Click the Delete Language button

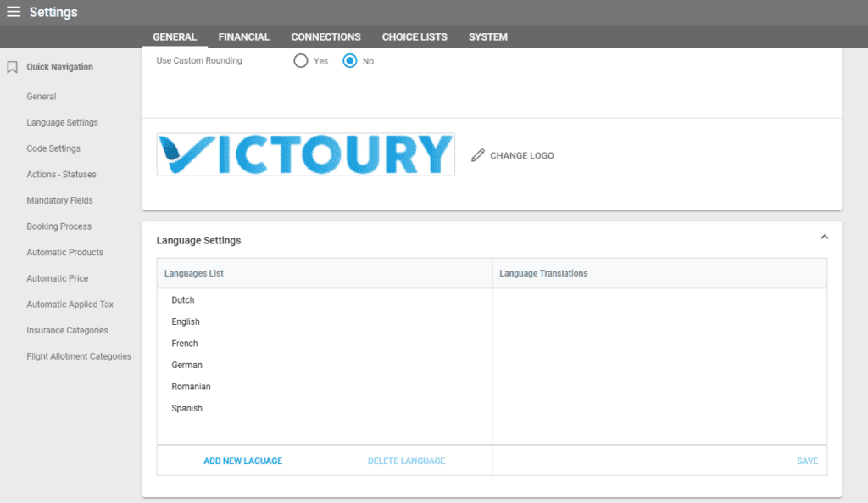(x=406, y=461)
